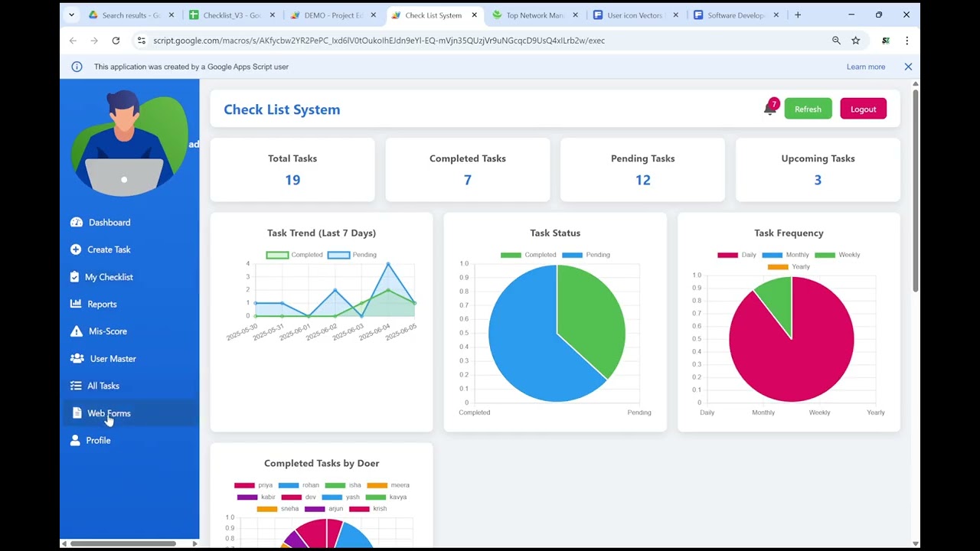Open the Reports section in sidebar
The width and height of the screenshot is (980, 551).
coord(93,304)
